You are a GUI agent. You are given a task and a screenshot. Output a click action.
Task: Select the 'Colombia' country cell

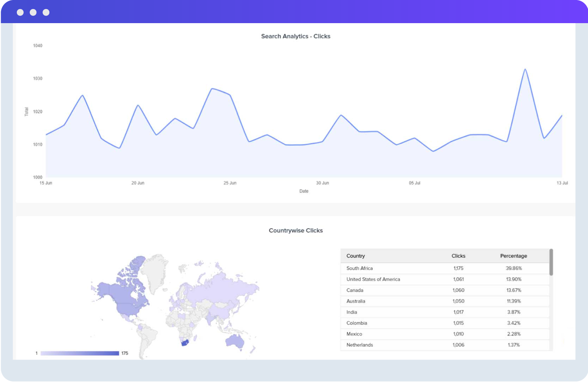[357, 323]
